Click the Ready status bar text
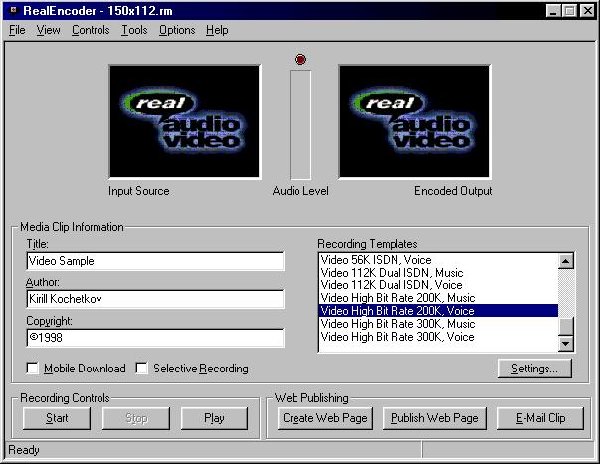 (24, 450)
